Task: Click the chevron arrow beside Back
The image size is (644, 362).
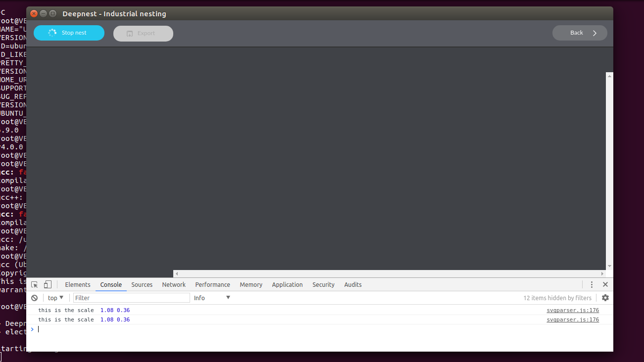Action: 595,33
